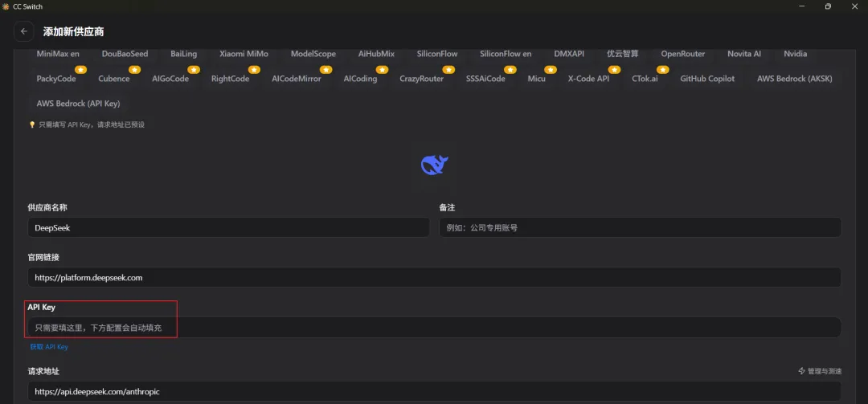Choose the BaiLing provider preset
This screenshot has width=868, height=404.
(184, 54)
